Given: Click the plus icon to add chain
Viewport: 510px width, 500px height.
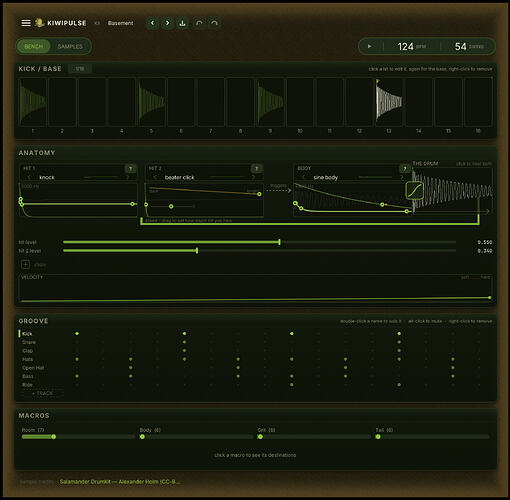Looking at the screenshot, I should click(25, 265).
